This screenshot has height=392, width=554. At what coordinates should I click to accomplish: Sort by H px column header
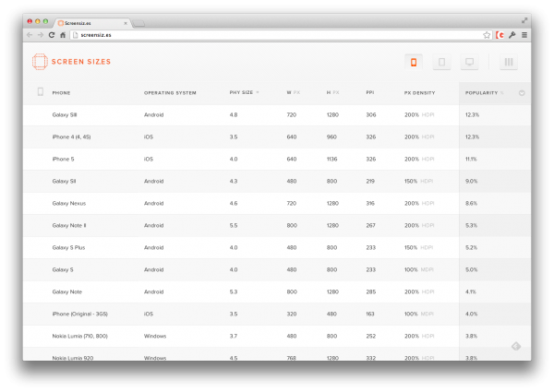[332, 92]
